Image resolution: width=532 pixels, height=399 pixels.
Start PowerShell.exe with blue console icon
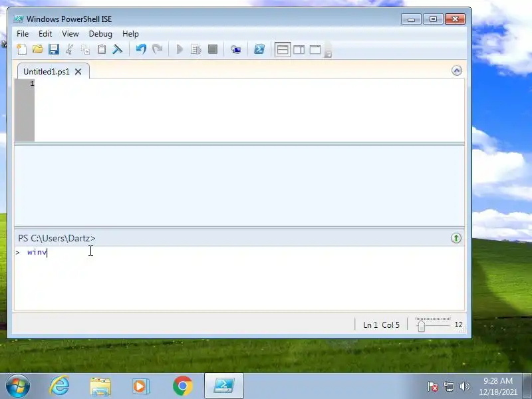259,49
